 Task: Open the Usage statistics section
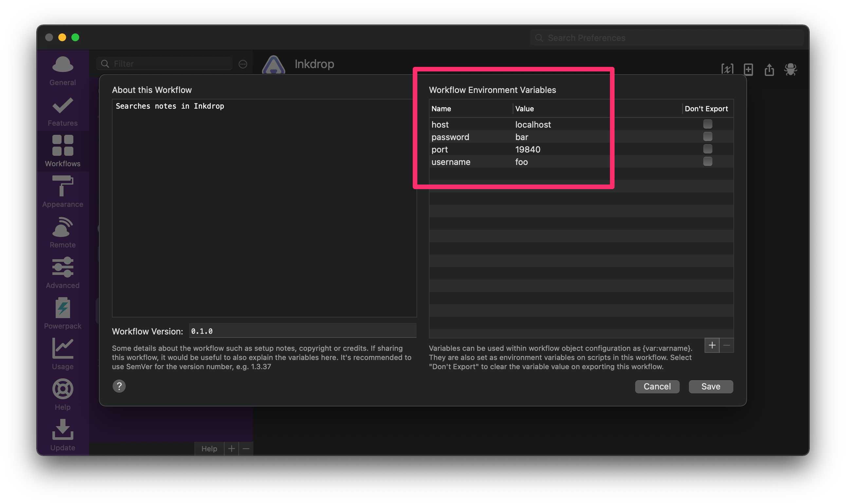pyautogui.click(x=63, y=353)
